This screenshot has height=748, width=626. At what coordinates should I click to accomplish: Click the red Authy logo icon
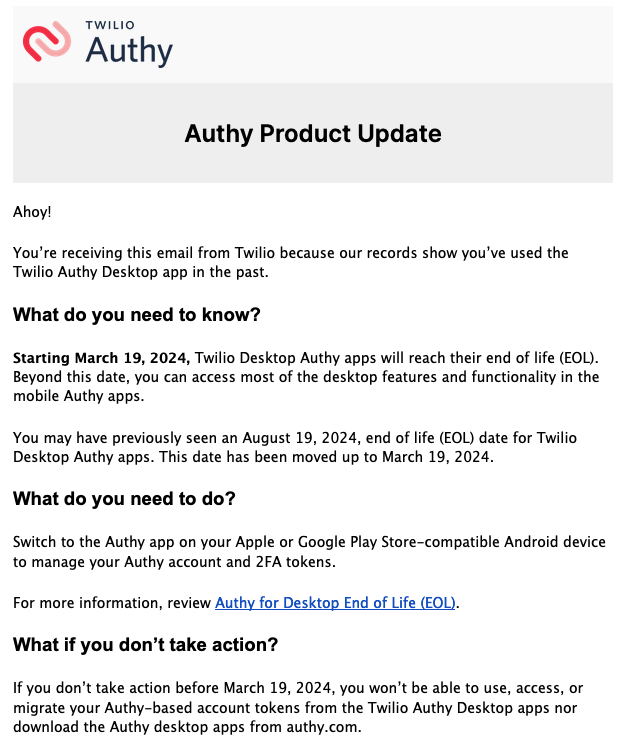coord(48,40)
